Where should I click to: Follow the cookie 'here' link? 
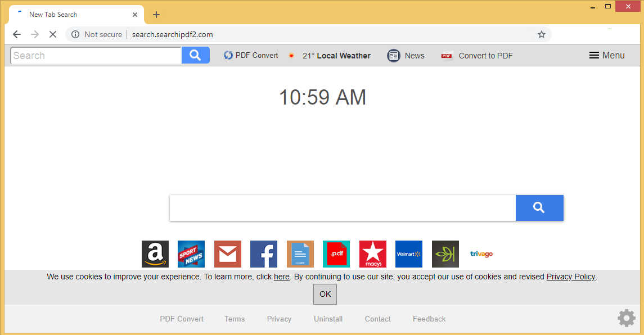tap(282, 277)
